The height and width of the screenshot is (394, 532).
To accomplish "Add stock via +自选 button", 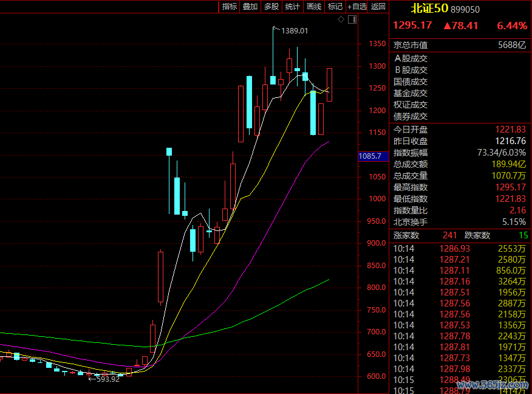I will [356, 7].
